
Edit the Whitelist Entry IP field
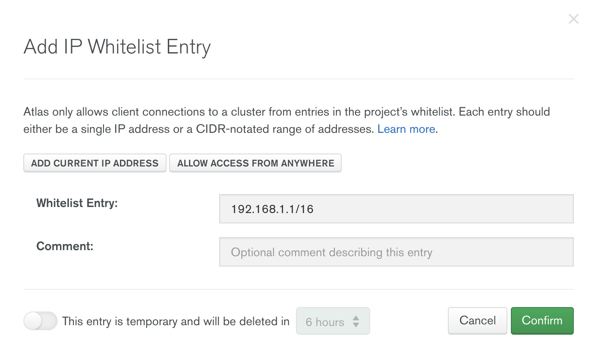pyautogui.click(x=396, y=208)
